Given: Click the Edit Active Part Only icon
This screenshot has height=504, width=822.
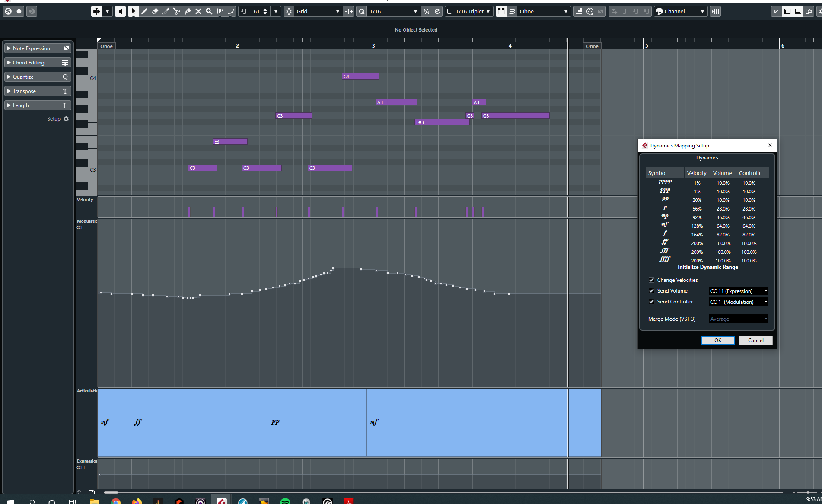Looking at the screenshot, I should 512,11.
